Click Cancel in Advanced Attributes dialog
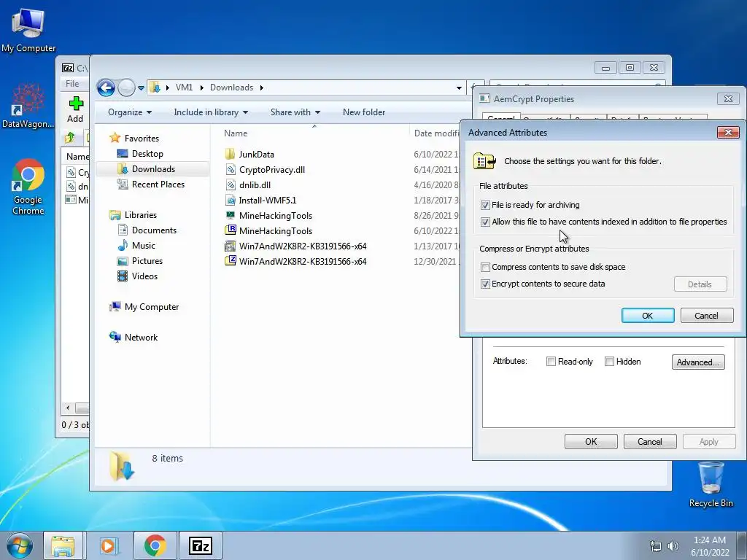The image size is (747, 560). (706, 315)
